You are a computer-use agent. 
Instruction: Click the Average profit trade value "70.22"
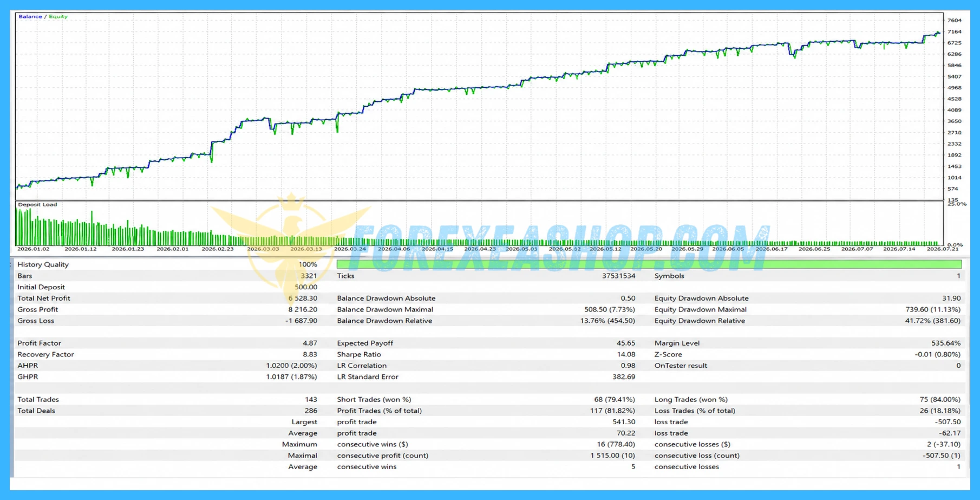coord(625,433)
